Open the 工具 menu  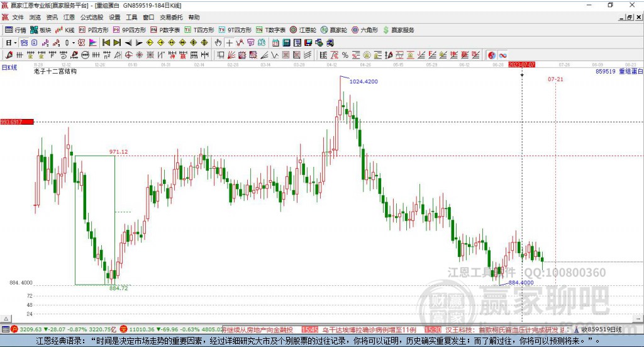131,17
